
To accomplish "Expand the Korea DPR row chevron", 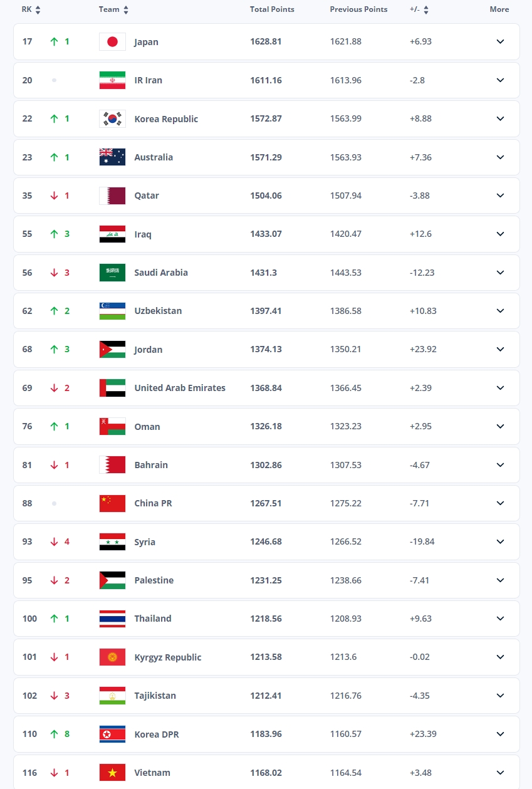I will click(500, 734).
